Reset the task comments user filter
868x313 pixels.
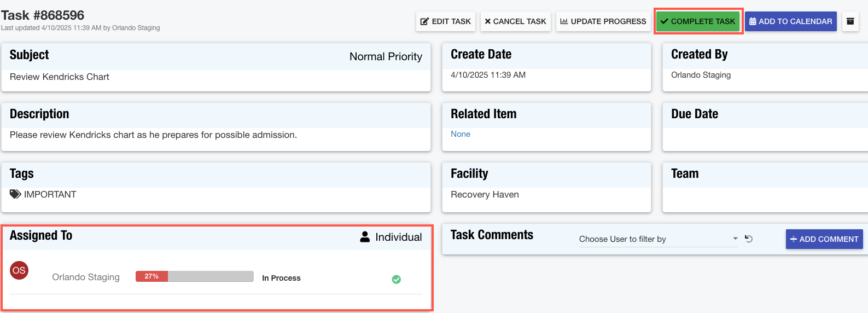pyautogui.click(x=749, y=239)
